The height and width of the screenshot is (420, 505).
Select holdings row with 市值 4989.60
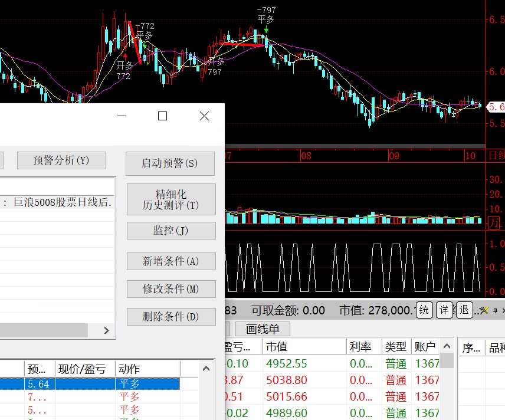coord(332,413)
